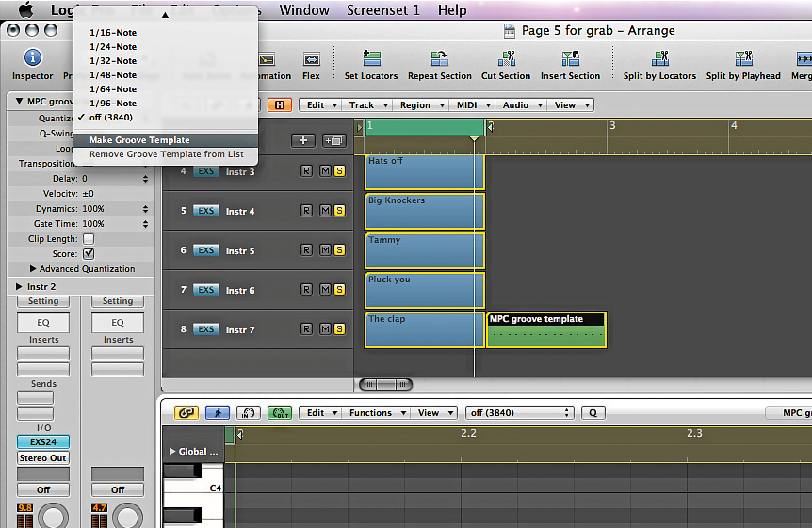
Task: Click the Dynamics 100% stepper arrows
Action: pos(145,209)
